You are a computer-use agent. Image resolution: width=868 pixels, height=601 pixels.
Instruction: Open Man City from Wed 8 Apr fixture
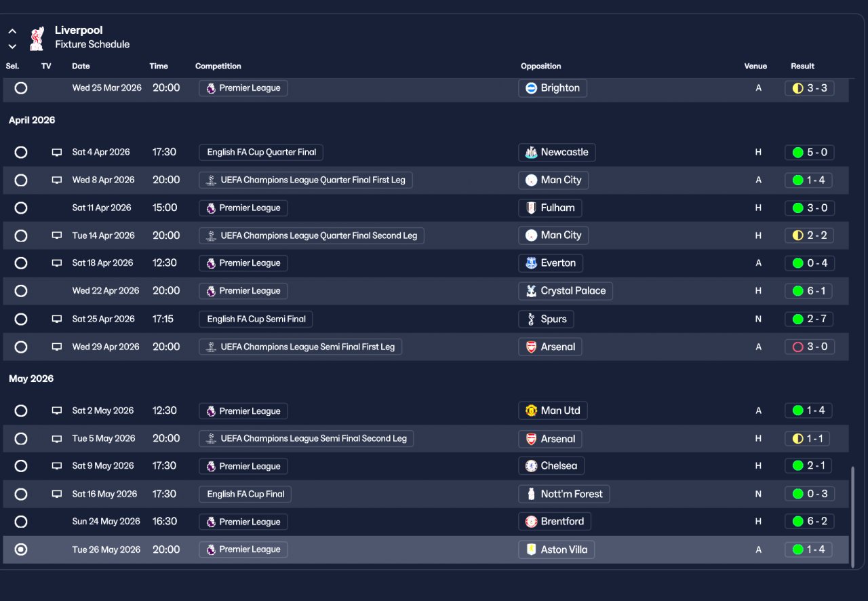pyautogui.click(x=553, y=180)
